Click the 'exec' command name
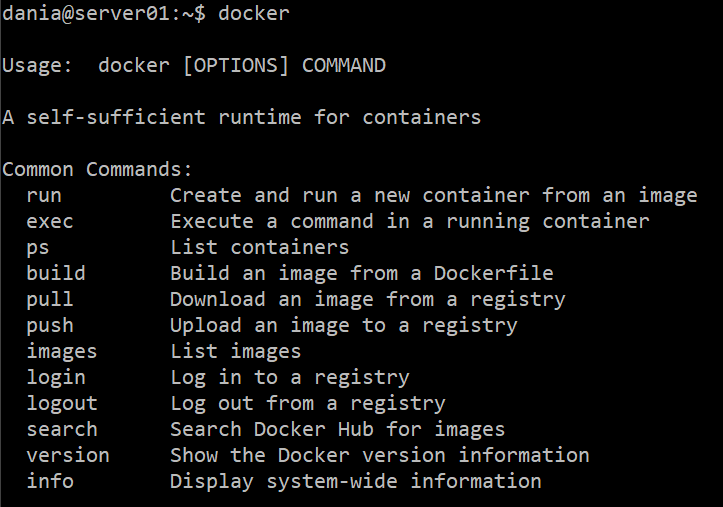Screen dimensions: 723x507 point(50,221)
